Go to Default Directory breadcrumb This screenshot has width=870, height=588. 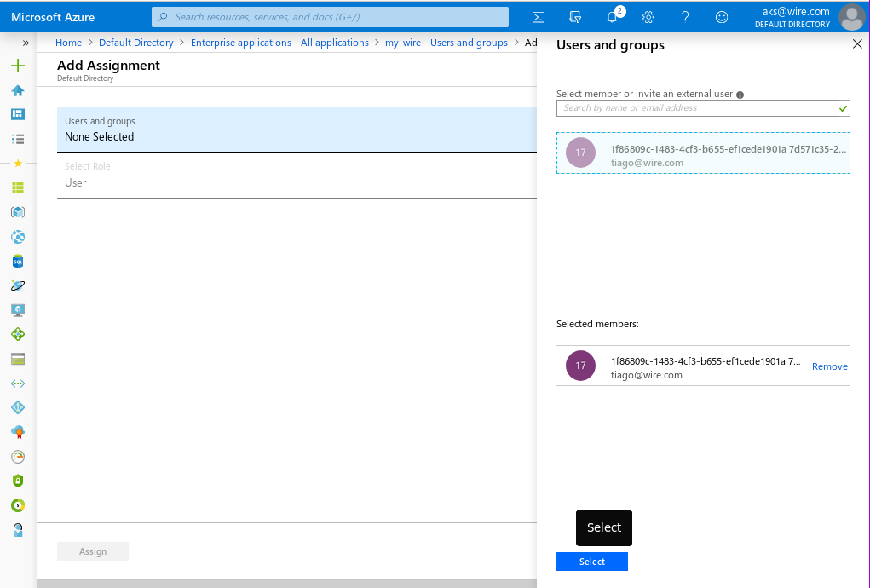pyautogui.click(x=135, y=43)
